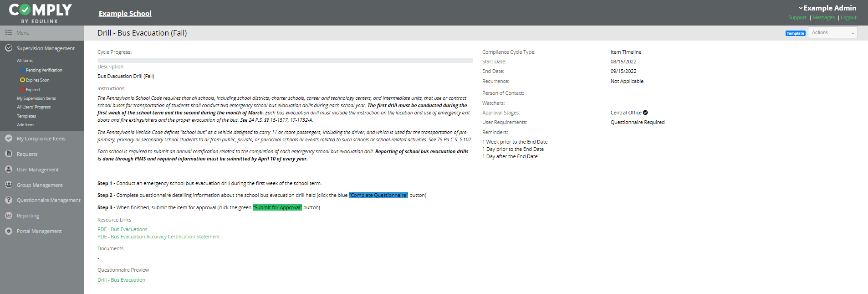The width and height of the screenshot is (868, 294).
Task: Click the Example School header link
Action: (125, 14)
